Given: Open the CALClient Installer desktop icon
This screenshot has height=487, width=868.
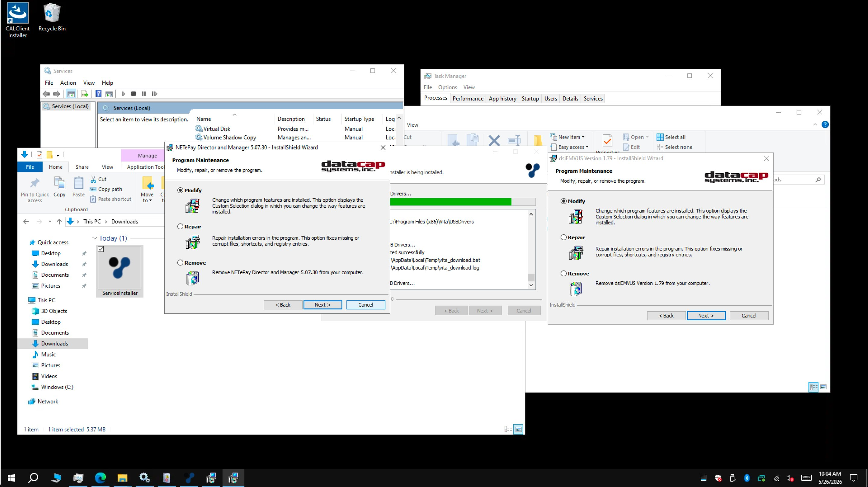Looking at the screenshot, I should click(x=17, y=20).
